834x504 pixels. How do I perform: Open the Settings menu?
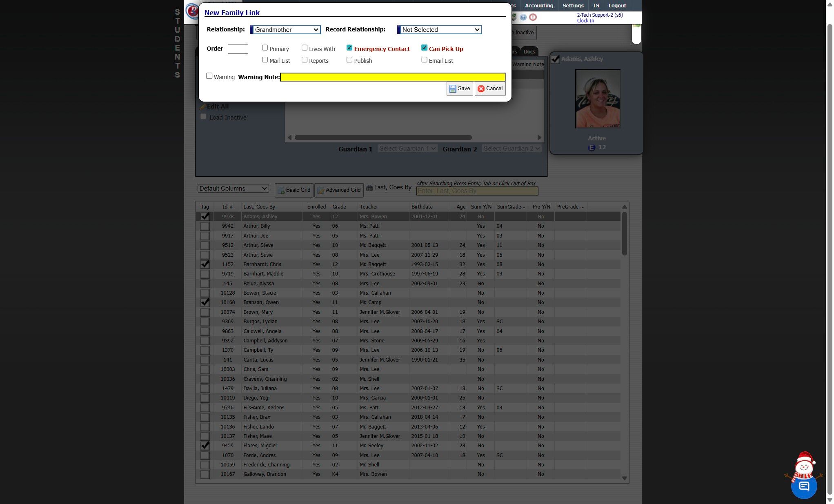573,6
